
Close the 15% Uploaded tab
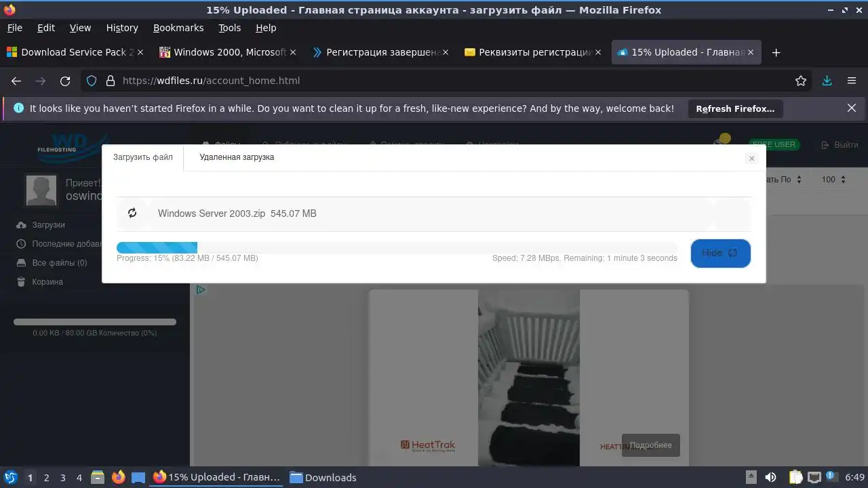tap(751, 52)
